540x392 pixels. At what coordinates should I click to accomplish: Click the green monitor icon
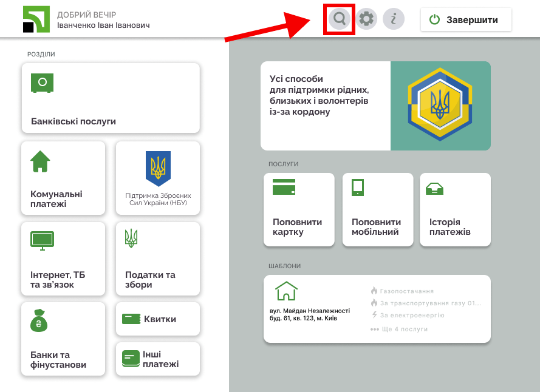[x=43, y=240]
